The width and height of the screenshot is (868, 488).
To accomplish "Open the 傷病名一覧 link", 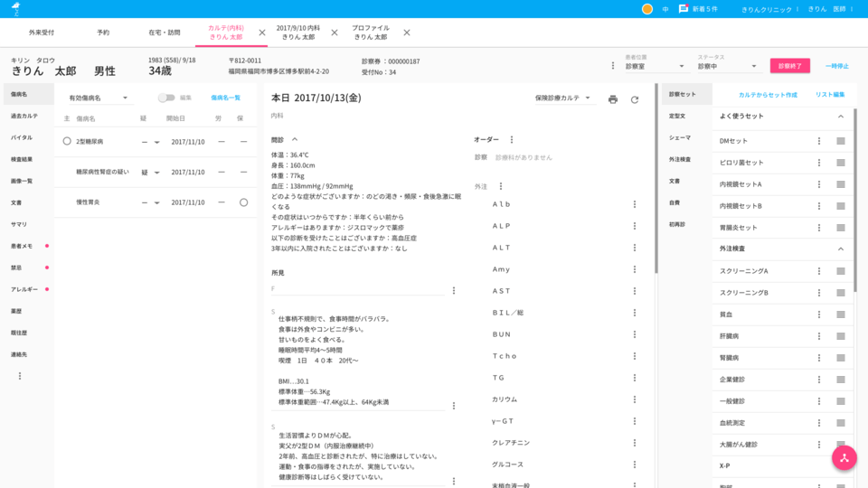I will point(225,98).
